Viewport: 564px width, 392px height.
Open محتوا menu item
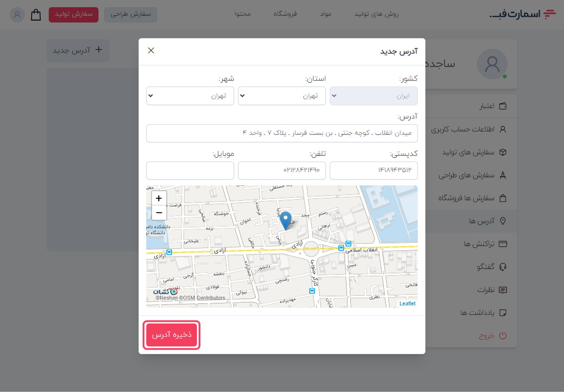tap(243, 14)
